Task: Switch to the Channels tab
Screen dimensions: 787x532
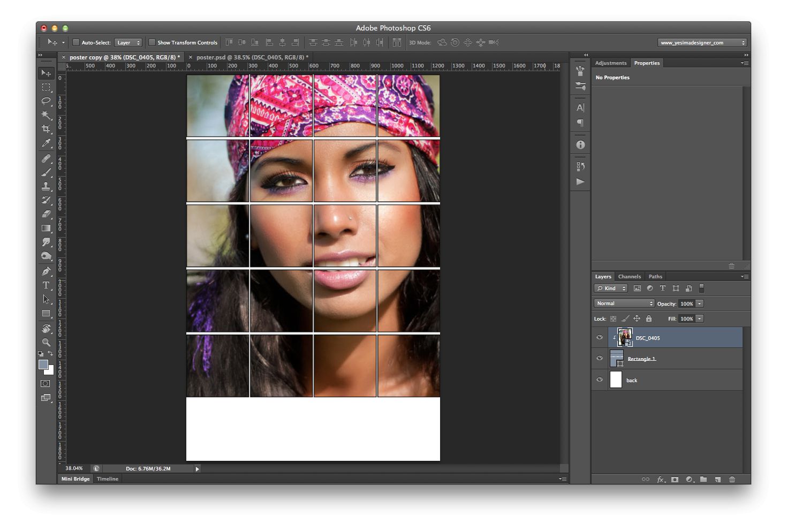Action: coord(629,277)
